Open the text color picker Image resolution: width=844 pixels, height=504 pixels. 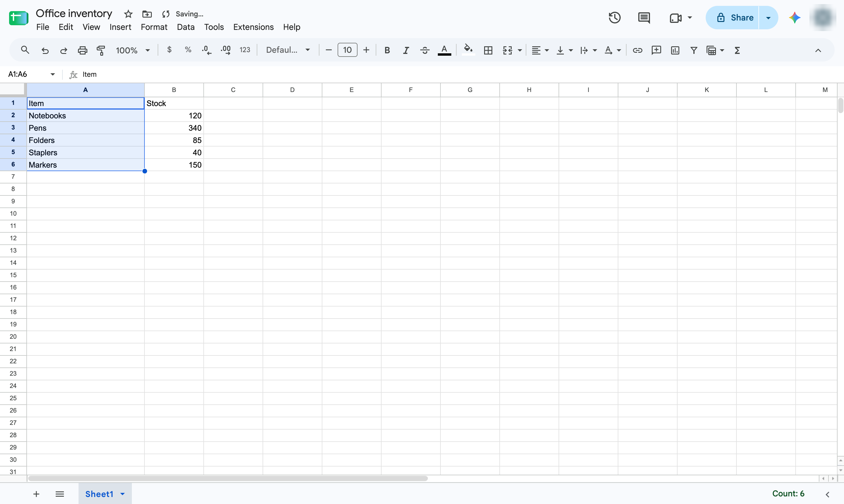point(444,50)
